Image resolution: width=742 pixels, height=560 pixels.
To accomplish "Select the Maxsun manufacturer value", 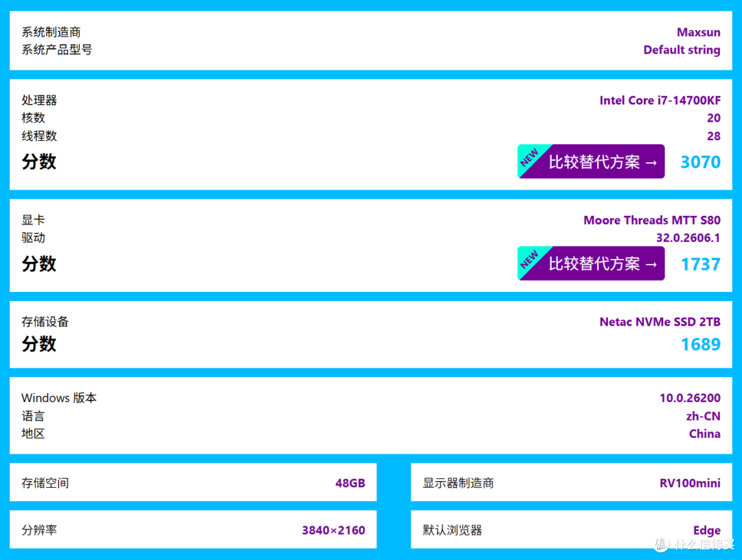I will point(699,32).
